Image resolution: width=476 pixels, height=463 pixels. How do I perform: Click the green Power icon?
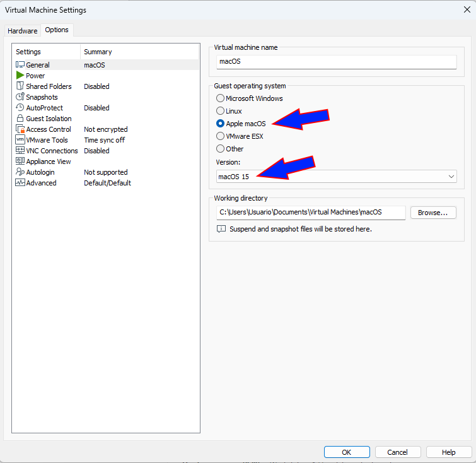pos(20,76)
